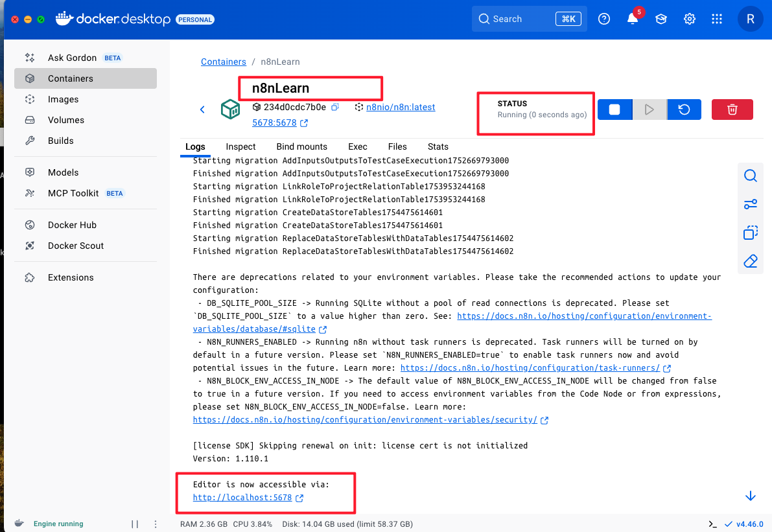The image size is (772, 532).
Task: Delete the n8nLearn container
Action: 732,110
